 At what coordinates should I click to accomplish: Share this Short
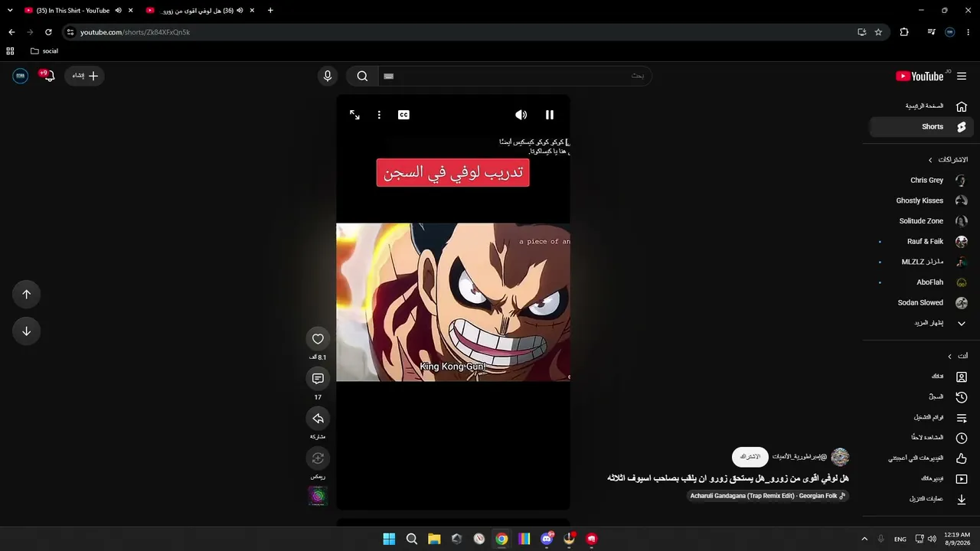coord(318,419)
